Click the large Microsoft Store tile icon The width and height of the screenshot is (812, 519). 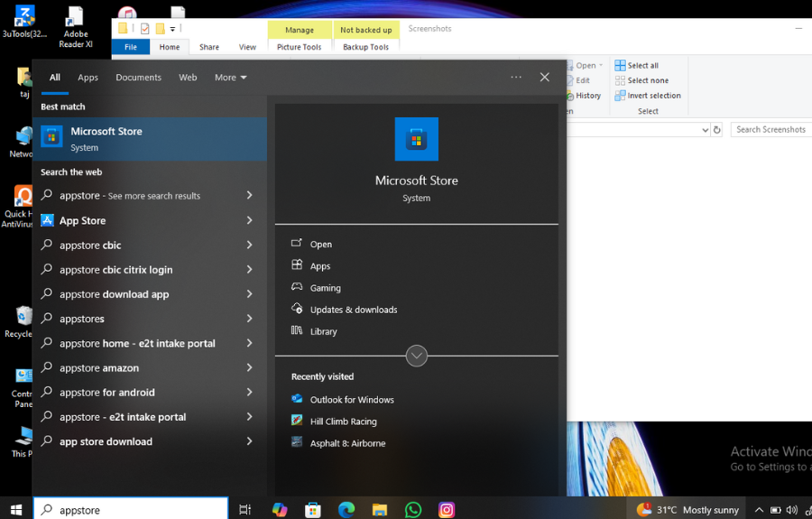[x=416, y=139]
